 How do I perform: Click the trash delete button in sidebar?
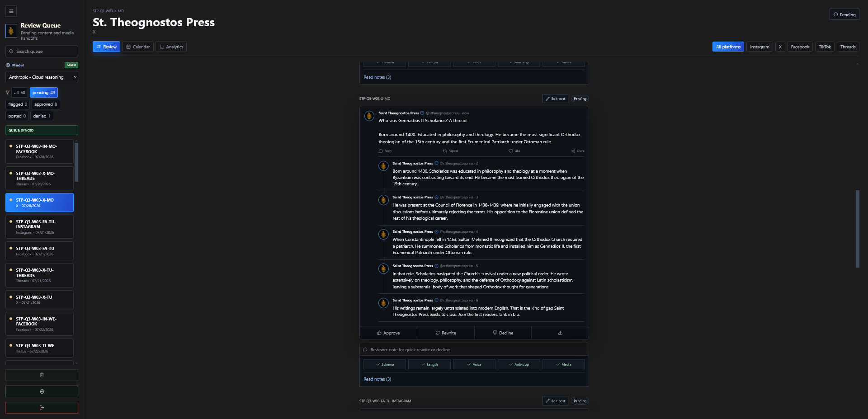42,375
